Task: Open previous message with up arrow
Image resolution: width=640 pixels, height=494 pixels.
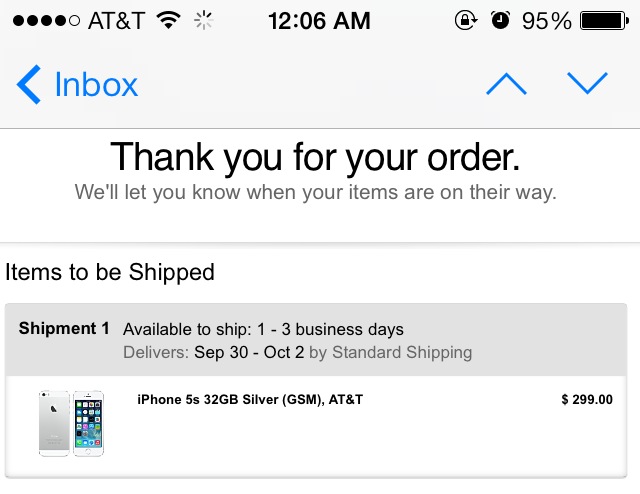Action: [x=506, y=84]
